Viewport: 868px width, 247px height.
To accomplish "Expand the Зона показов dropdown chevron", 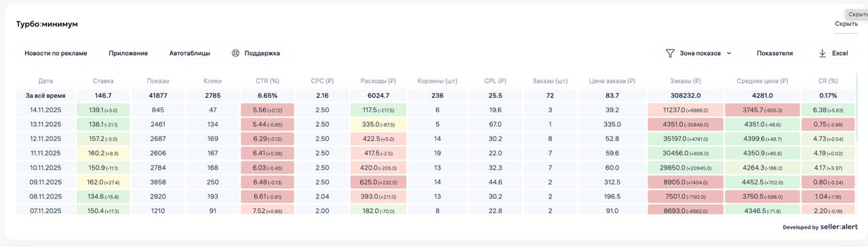I will point(729,53).
